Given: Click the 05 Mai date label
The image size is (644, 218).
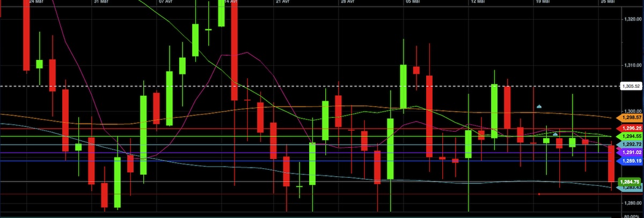Looking at the screenshot, I should pos(412,2).
